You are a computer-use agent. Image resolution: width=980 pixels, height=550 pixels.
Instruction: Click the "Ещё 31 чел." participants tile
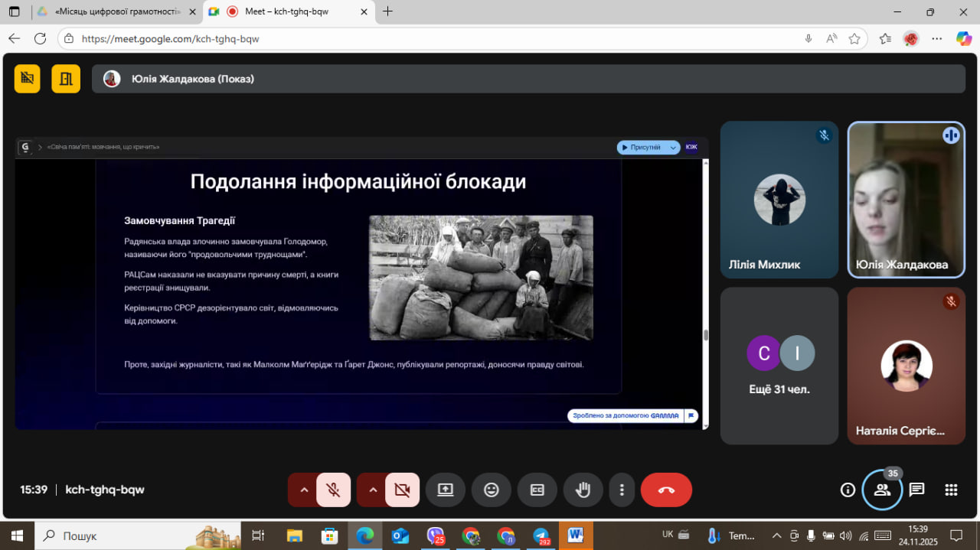coord(779,366)
